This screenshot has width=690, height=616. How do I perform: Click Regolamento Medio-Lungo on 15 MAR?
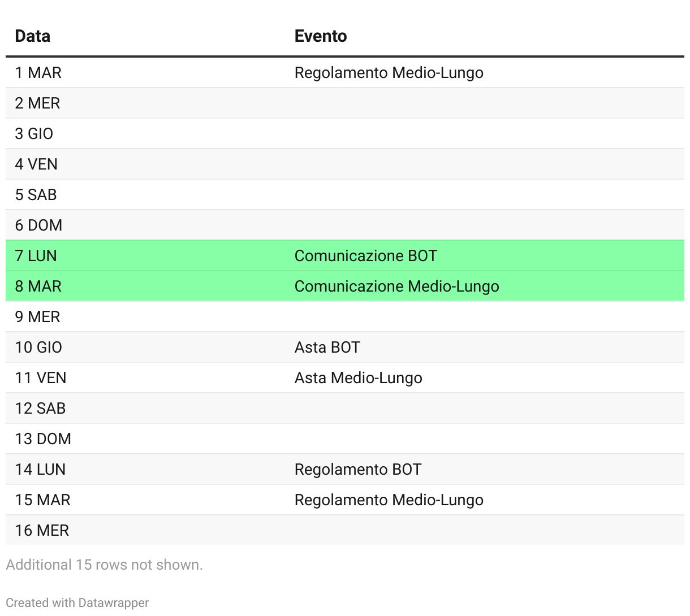point(389,500)
